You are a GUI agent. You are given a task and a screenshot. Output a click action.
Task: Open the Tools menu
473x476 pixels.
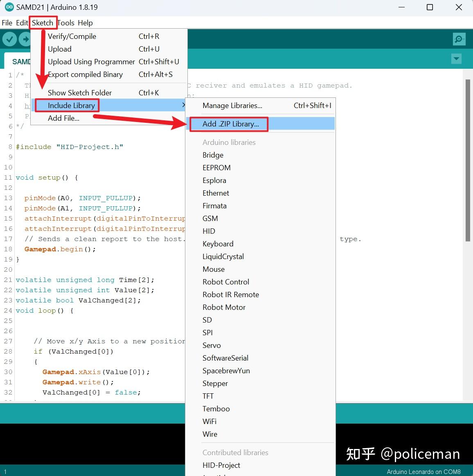(66, 23)
